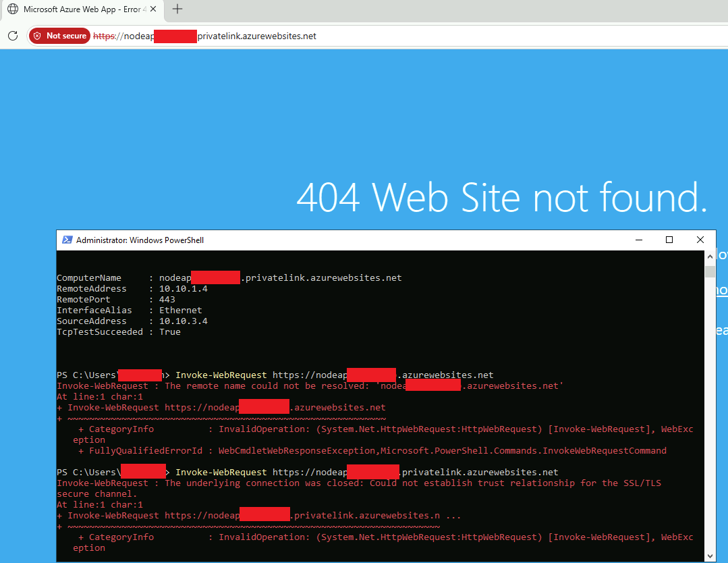Click the FullyQualifiedErrorId line

click(372, 450)
